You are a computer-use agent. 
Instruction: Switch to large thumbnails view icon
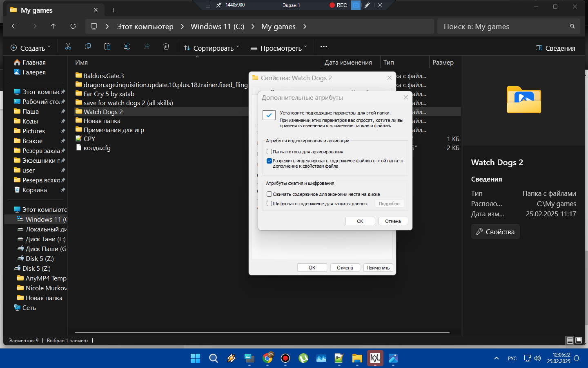coord(579,340)
